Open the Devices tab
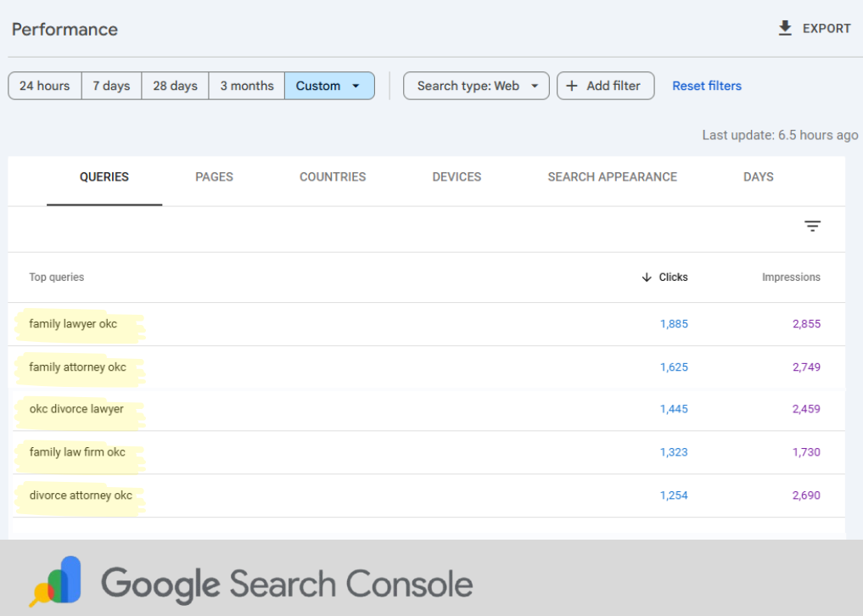 point(457,177)
